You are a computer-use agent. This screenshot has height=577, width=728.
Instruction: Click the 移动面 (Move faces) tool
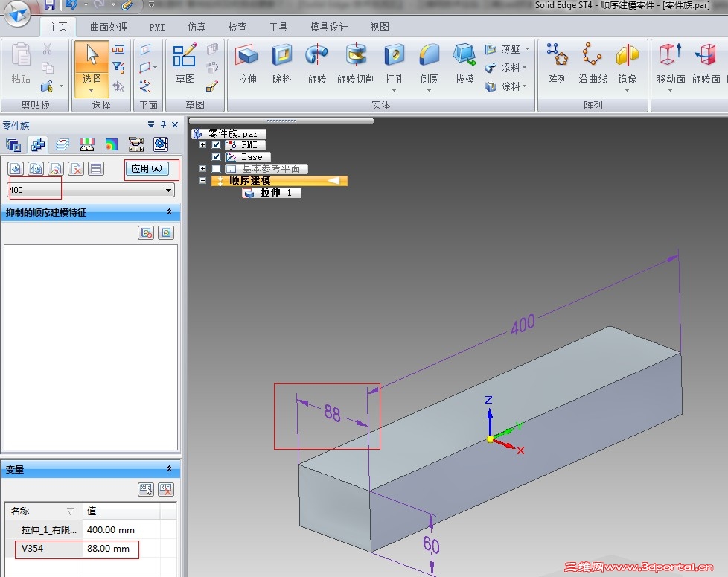671,64
